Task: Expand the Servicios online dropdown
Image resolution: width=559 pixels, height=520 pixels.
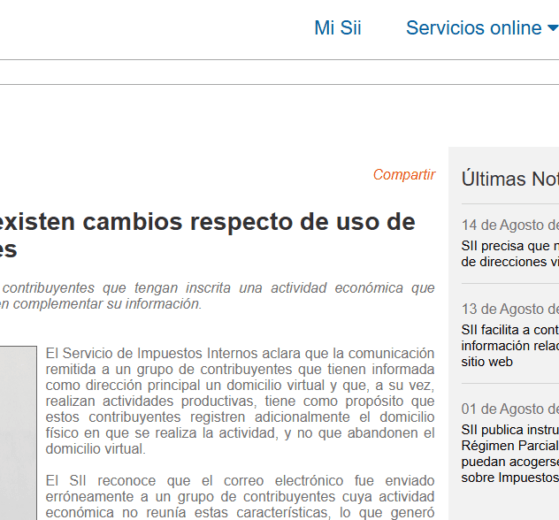Action: (482, 28)
